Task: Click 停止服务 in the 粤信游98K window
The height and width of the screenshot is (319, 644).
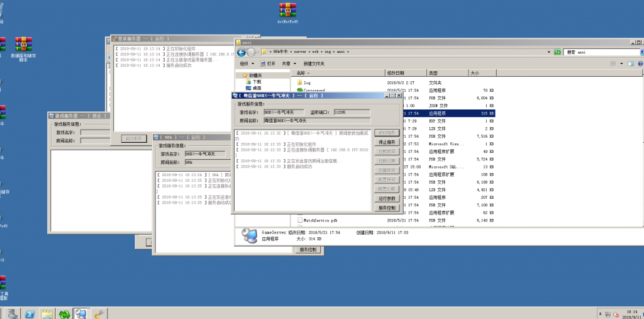Action: point(387,142)
